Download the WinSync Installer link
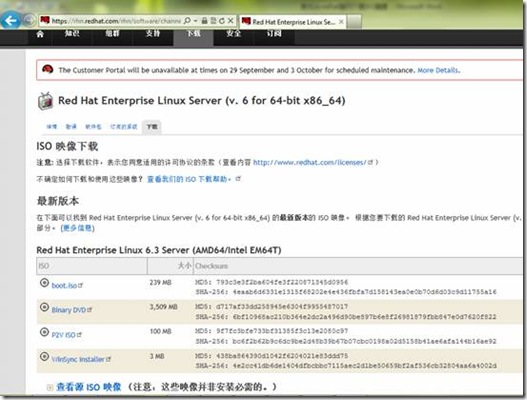The image size is (527, 400). pyautogui.click(x=78, y=359)
